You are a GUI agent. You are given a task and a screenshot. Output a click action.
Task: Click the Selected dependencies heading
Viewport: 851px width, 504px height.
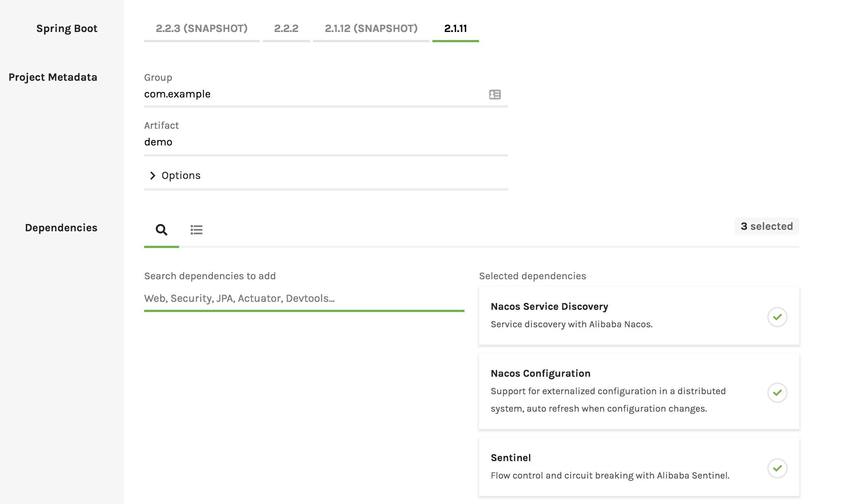click(x=533, y=276)
